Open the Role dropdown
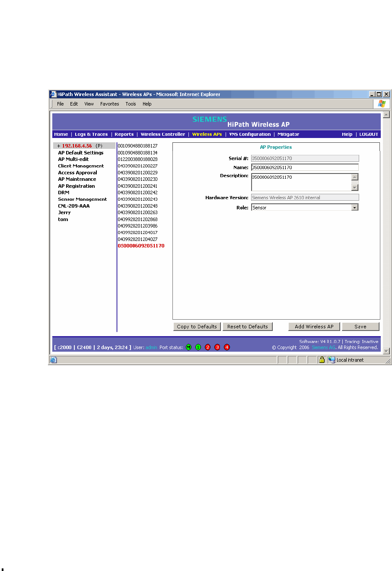The image size is (392, 571). (x=355, y=208)
